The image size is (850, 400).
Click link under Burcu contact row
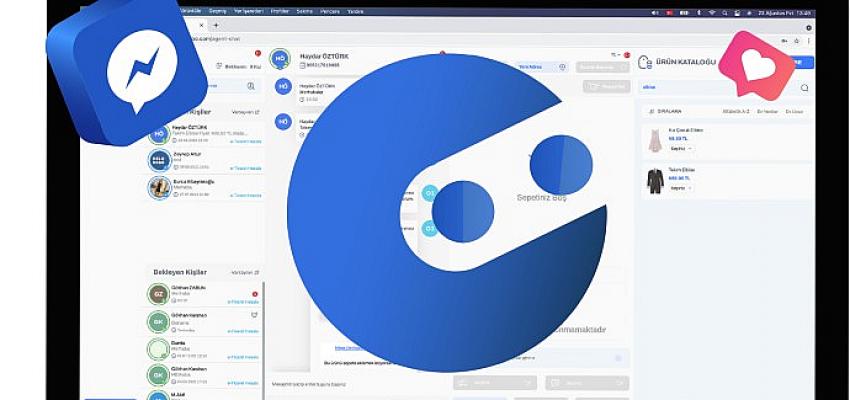click(x=246, y=196)
